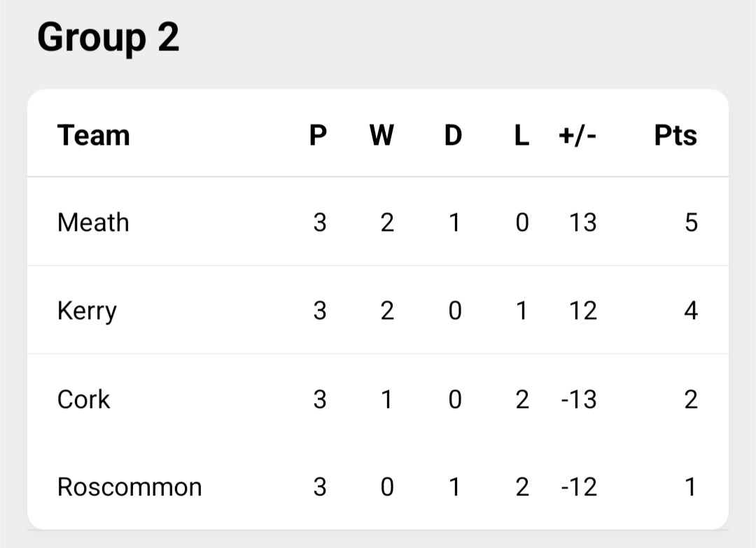
Task: Click the Pts column header
Action: [675, 135]
